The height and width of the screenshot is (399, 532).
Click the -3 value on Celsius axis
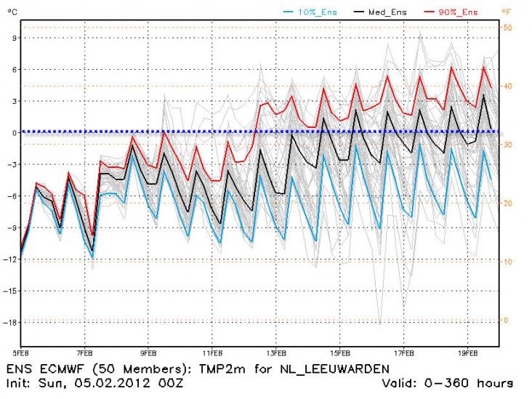12,164
